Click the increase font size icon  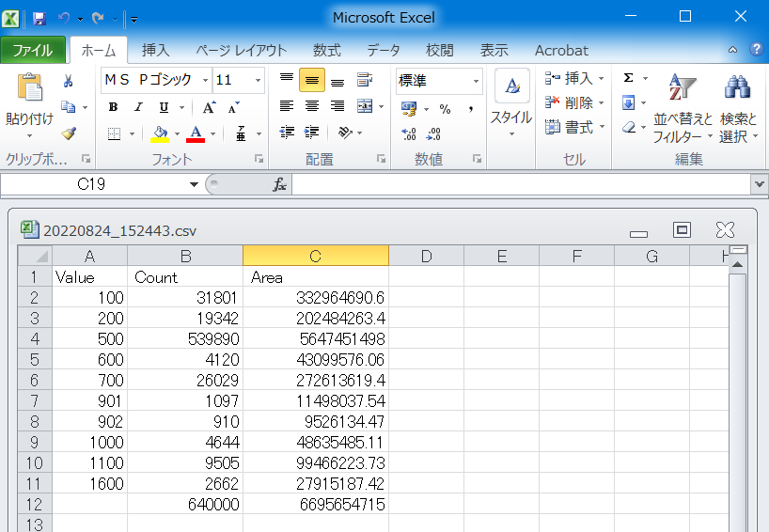210,107
